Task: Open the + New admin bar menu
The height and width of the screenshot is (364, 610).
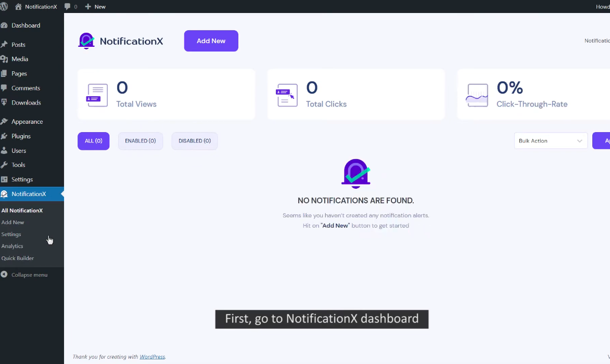Action: [95, 7]
